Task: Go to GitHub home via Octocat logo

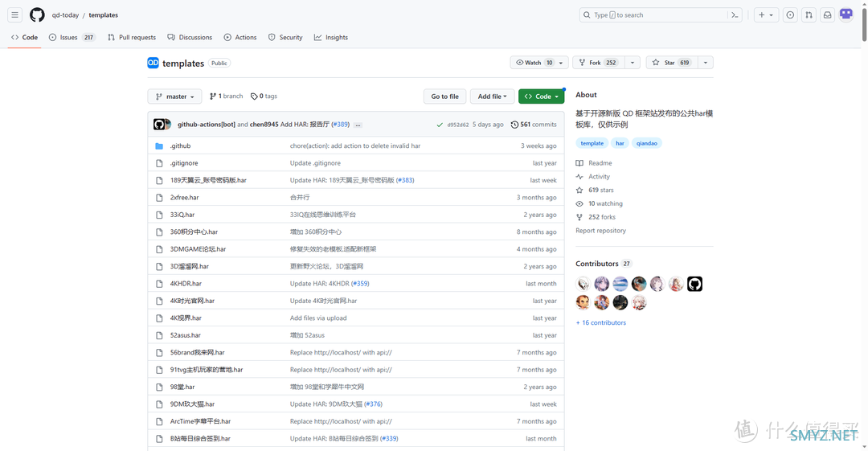Action: pyautogui.click(x=37, y=15)
